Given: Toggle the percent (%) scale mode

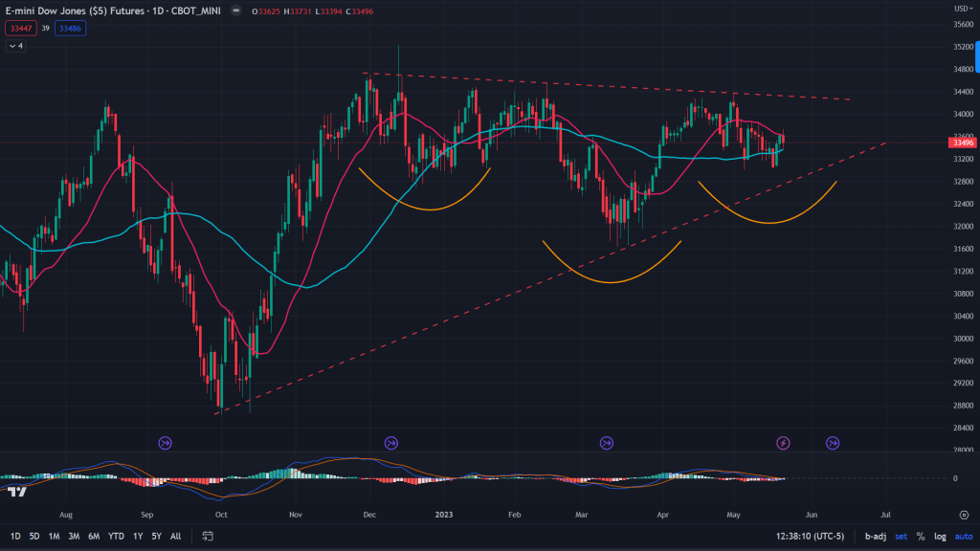Looking at the screenshot, I should click(x=921, y=537).
